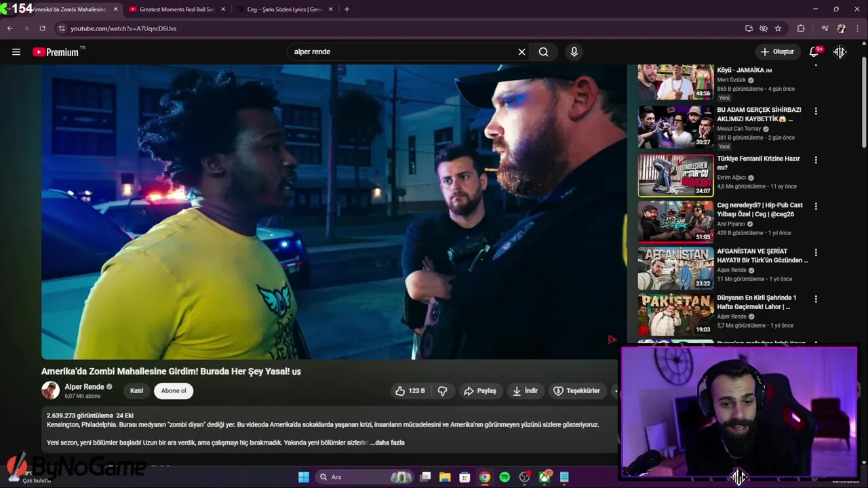This screenshot has height=488, width=868.
Task: Open media controls icon in Chrome toolbar
Action: [x=825, y=28]
